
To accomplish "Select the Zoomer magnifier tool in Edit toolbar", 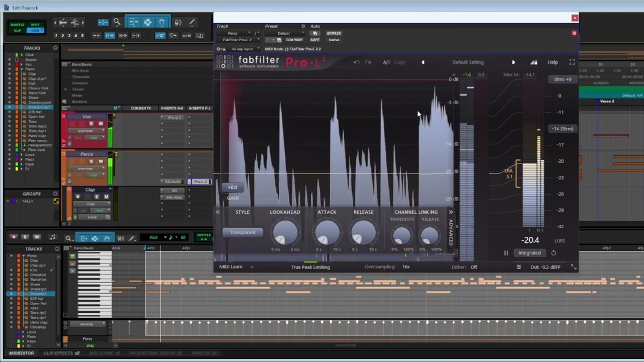I will (117, 22).
